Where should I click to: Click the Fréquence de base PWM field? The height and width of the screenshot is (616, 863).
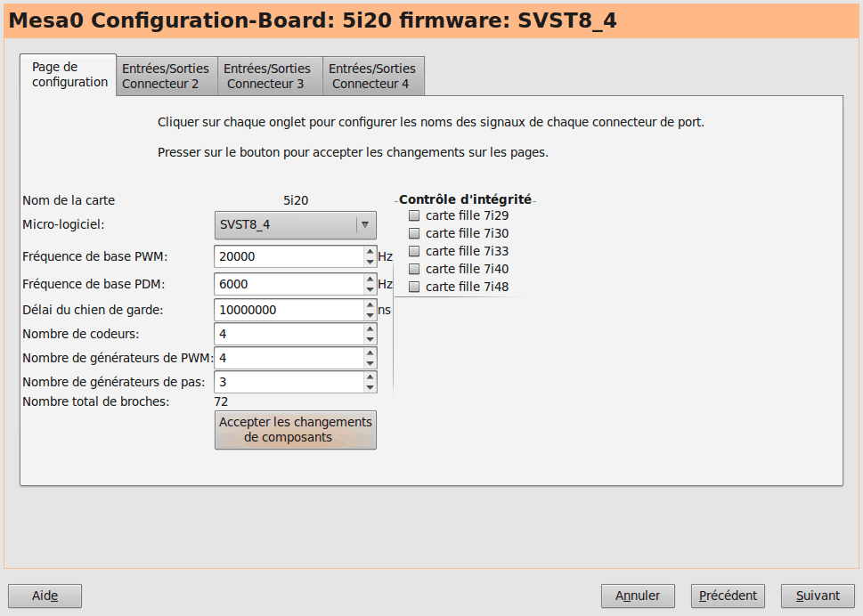click(289, 256)
